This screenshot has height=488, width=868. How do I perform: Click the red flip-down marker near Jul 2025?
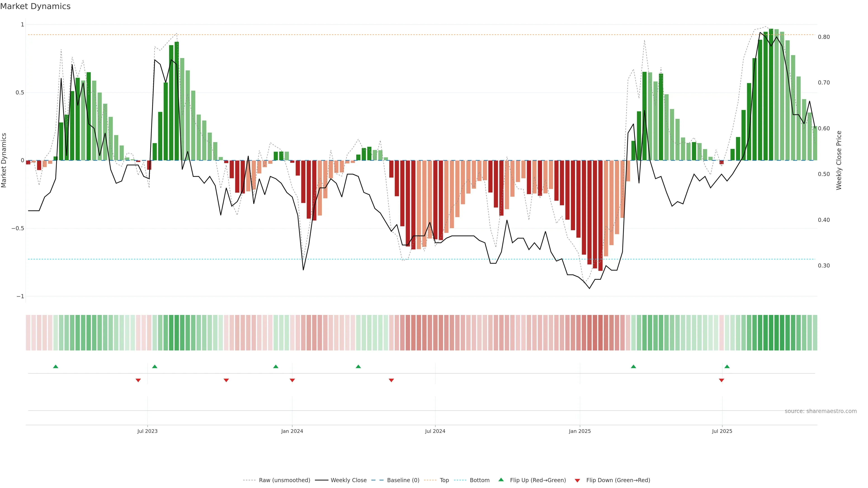click(722, 380)
